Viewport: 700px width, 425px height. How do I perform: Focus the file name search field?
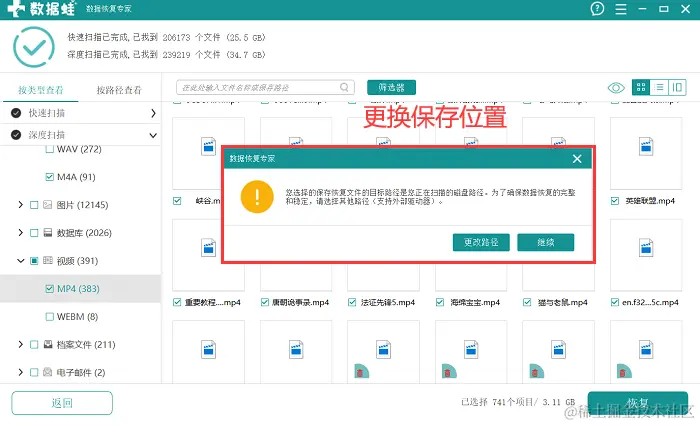click(265, 88)
